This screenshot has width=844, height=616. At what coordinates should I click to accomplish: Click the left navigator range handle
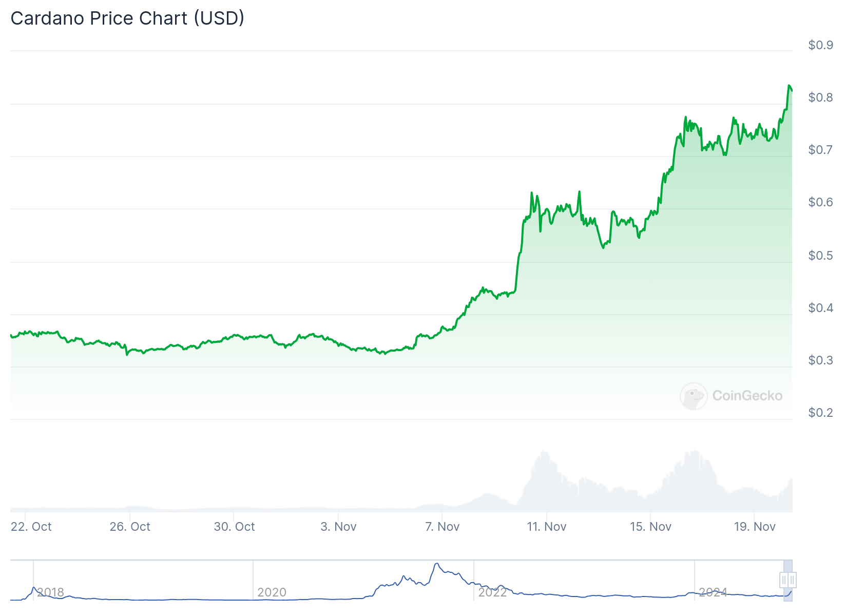click(783, 580)
